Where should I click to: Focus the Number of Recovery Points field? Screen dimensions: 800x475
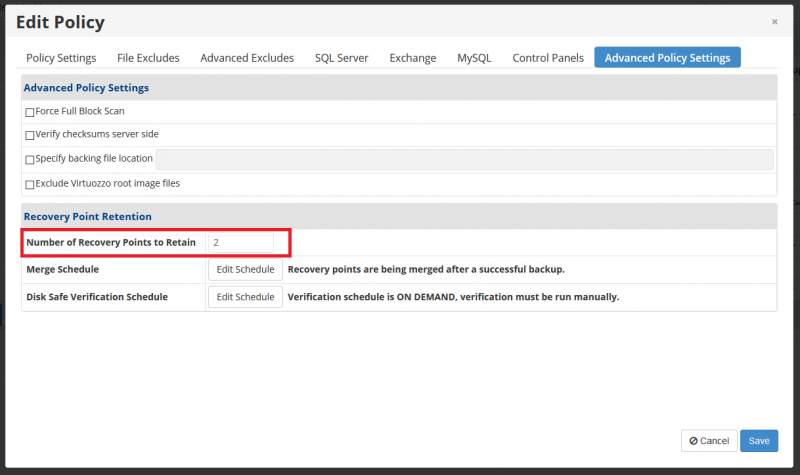tap(241, 242)
